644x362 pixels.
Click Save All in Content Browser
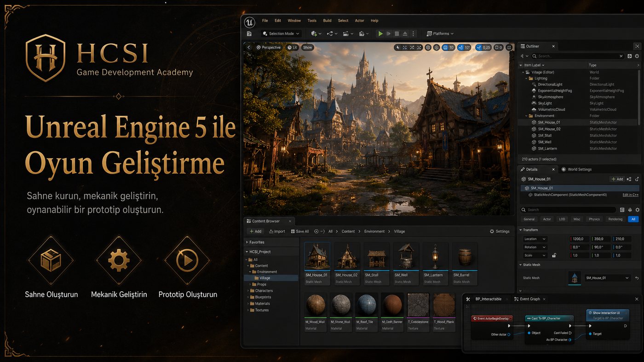(x=299, y=232)
